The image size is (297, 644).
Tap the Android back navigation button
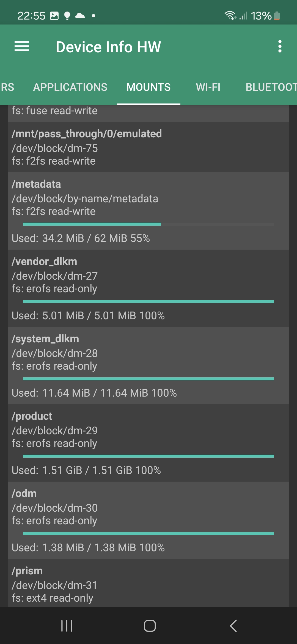[233, 626]
